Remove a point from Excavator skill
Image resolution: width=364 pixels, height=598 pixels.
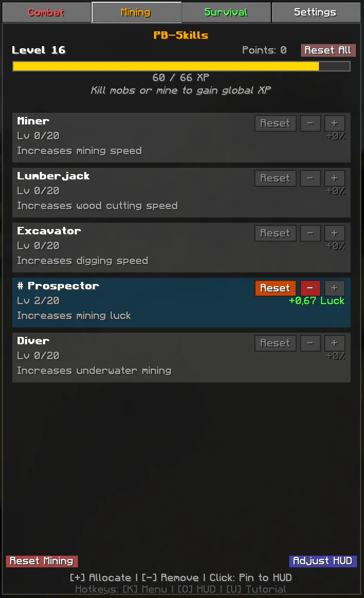coord(310,233)
